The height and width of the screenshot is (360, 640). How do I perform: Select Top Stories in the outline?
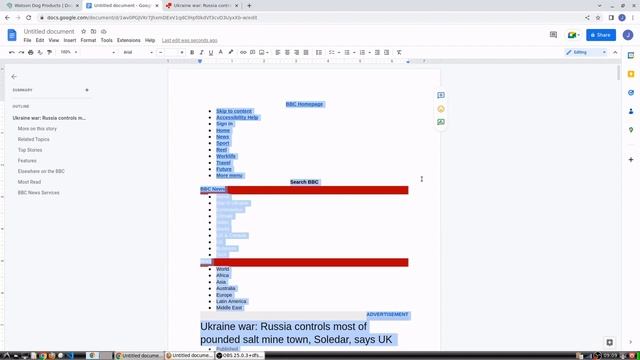pyautogui.click(x=30, y=150)
